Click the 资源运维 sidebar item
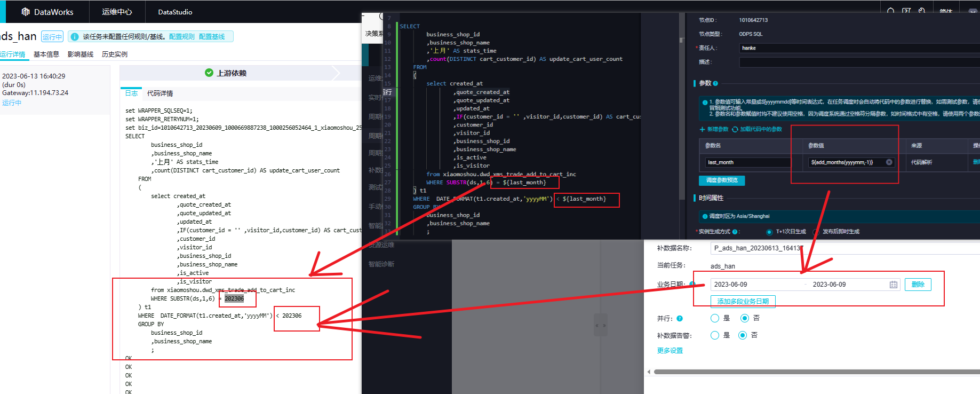 point(381,245)
